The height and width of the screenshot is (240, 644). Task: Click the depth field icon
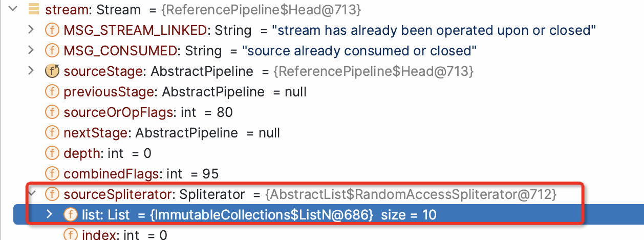click(x=52, y=153)
